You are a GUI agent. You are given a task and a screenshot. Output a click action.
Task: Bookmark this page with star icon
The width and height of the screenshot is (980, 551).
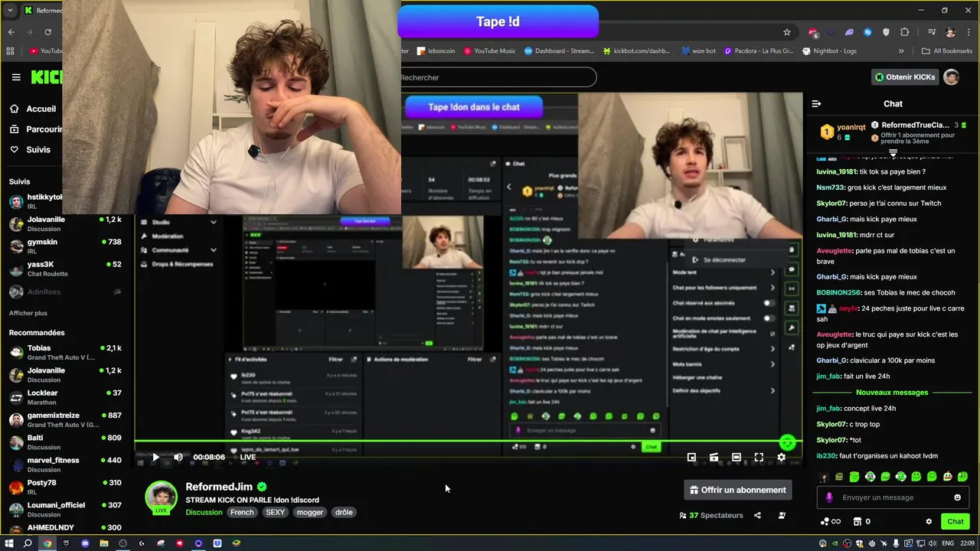[x=786, y=32]
